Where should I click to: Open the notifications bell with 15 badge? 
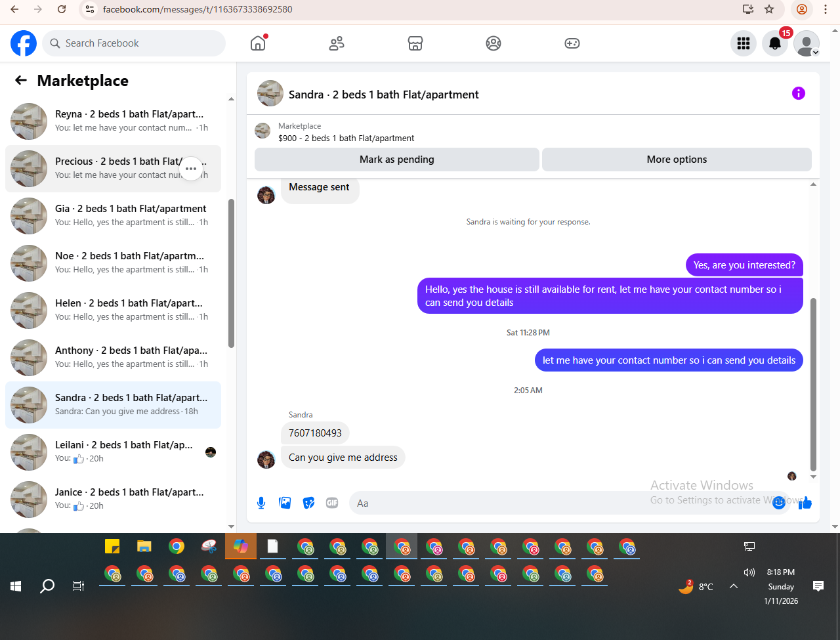click(775, 43)
